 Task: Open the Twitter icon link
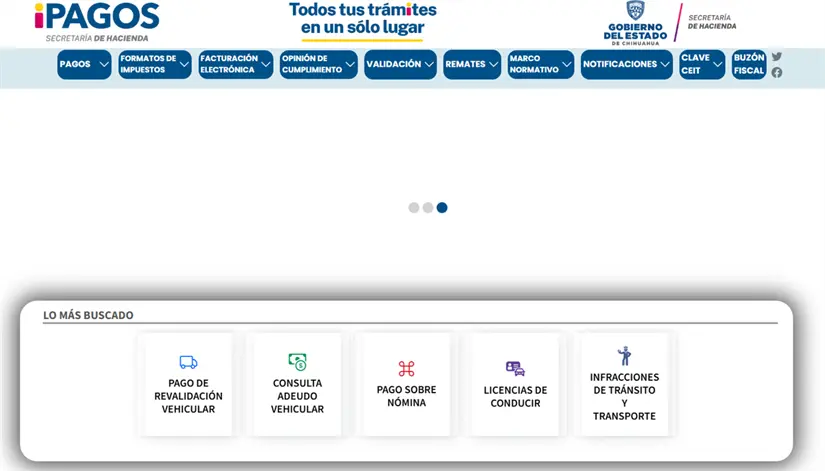tap(777, 57)
